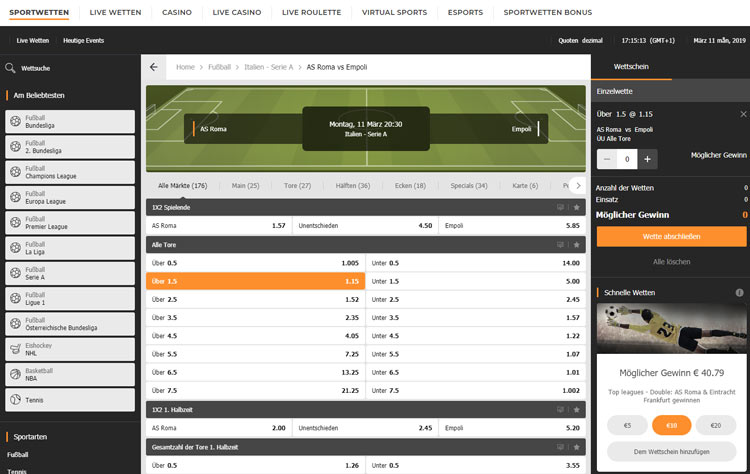
Task: Switch to the Tore (27) market tab
Action: coord(297,186)
